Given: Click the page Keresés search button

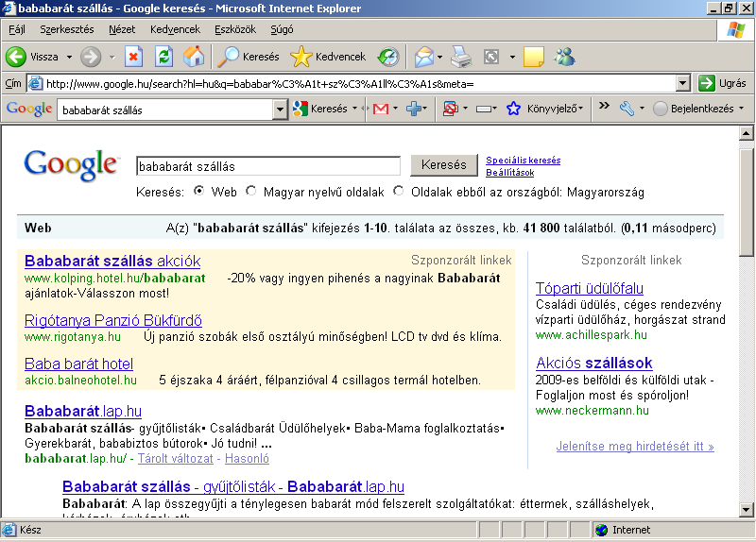Looking at the screenshot, I should point(443,164).
